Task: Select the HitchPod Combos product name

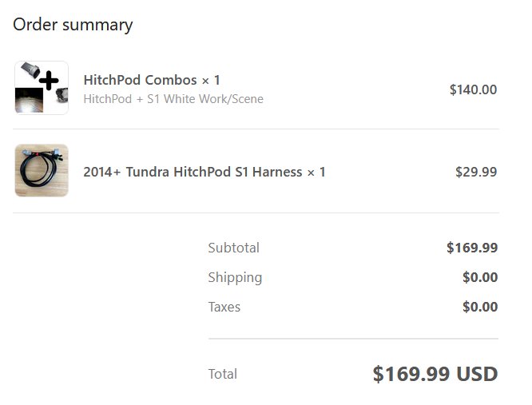Action: coord(140,80)
